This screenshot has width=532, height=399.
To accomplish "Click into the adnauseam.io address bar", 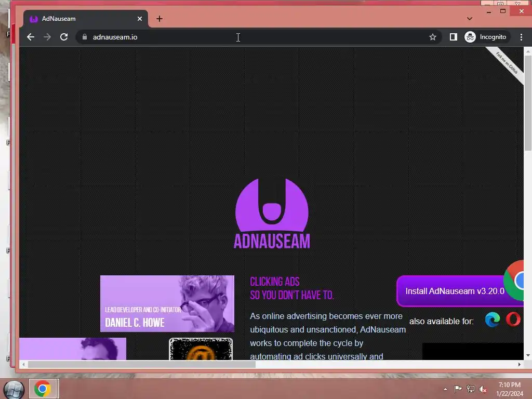I will [x=258, y=37].
